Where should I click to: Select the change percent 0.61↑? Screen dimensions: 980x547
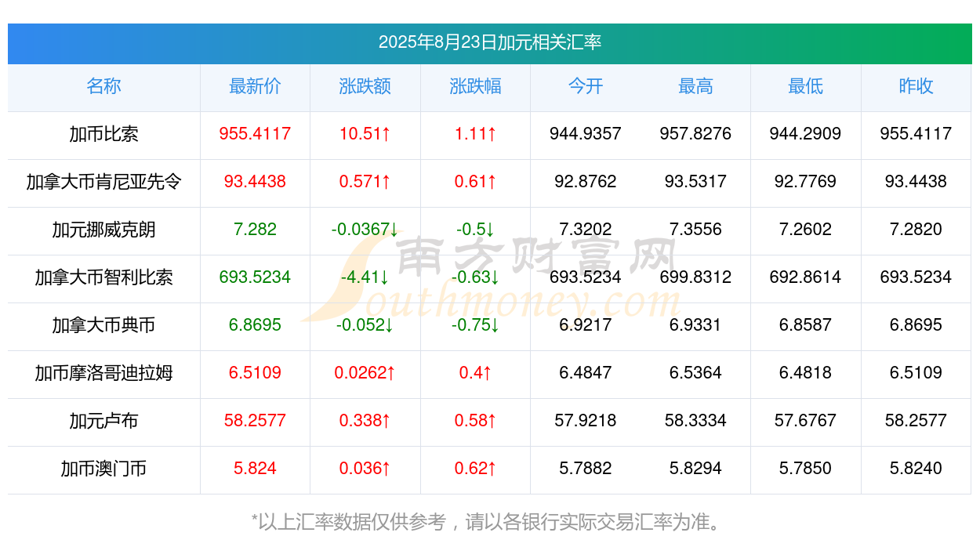coord(475,182)
